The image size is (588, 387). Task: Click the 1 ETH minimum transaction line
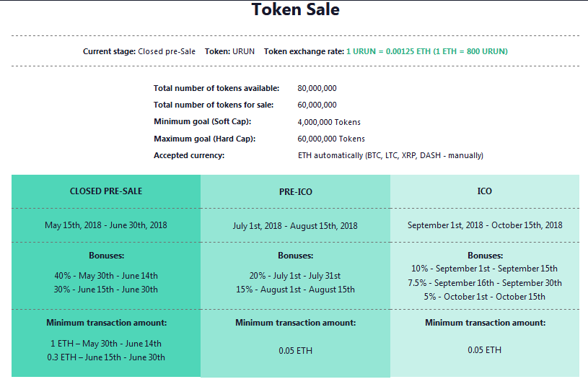point(106,344)
